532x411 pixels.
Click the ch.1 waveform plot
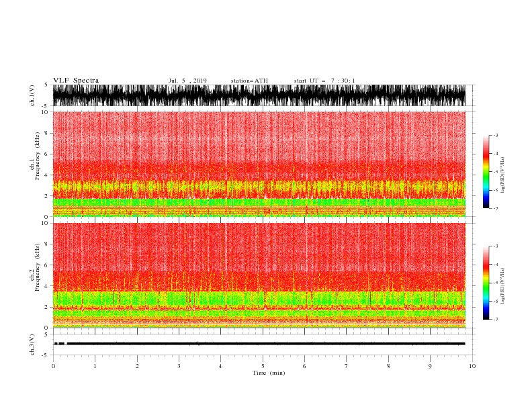[259, 95]
